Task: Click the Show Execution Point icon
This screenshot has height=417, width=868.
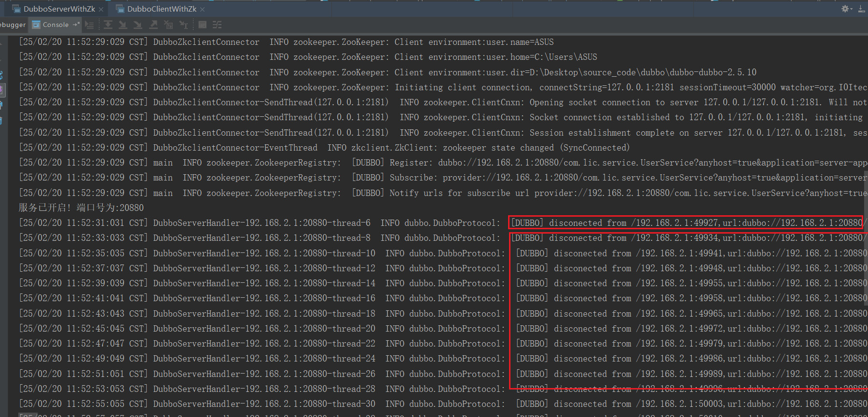Action: coord(89,25)
